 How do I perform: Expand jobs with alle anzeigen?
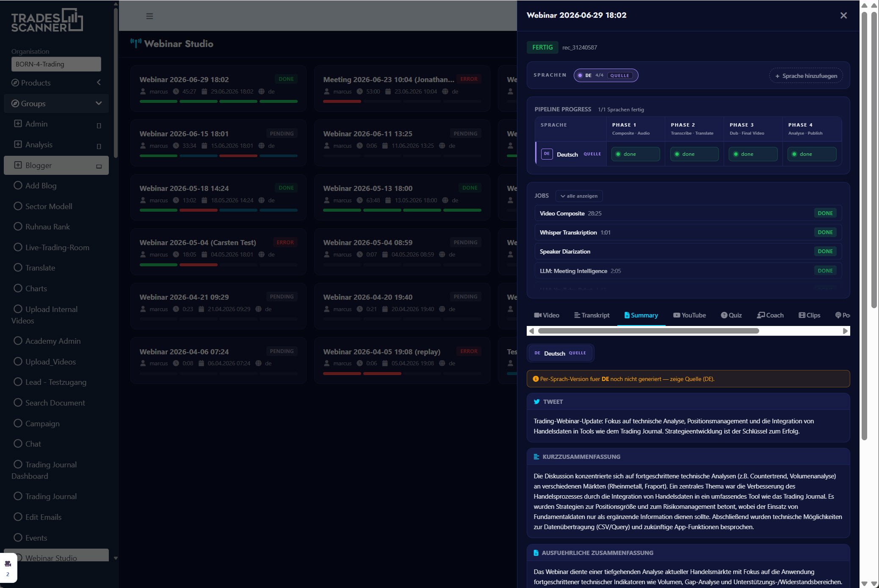tap(579, 196)
